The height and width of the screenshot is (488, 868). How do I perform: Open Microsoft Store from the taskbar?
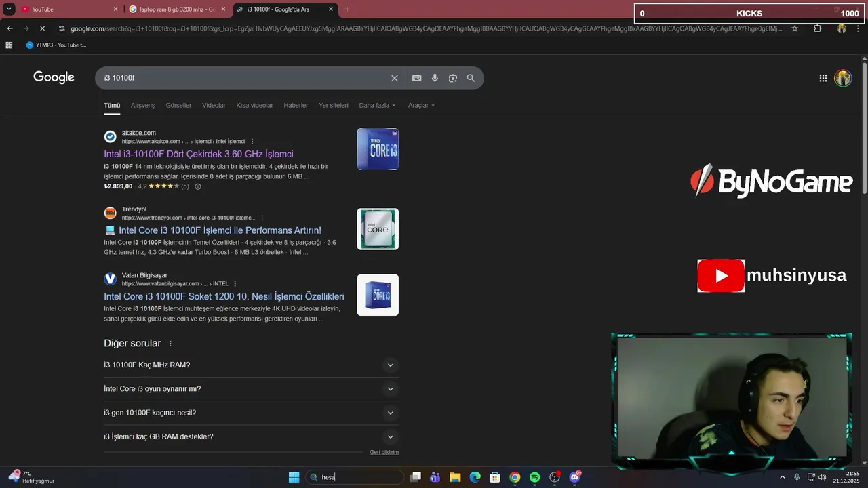tap(495, 477)
